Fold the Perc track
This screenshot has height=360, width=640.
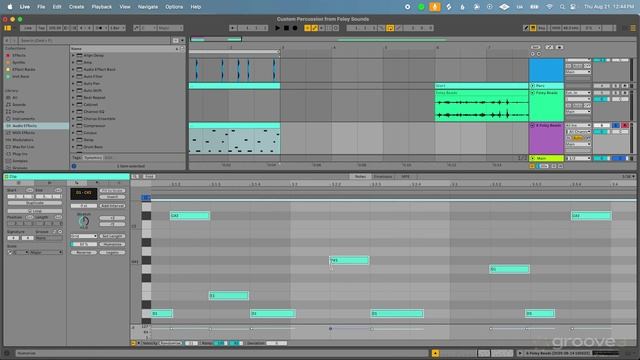532,86
